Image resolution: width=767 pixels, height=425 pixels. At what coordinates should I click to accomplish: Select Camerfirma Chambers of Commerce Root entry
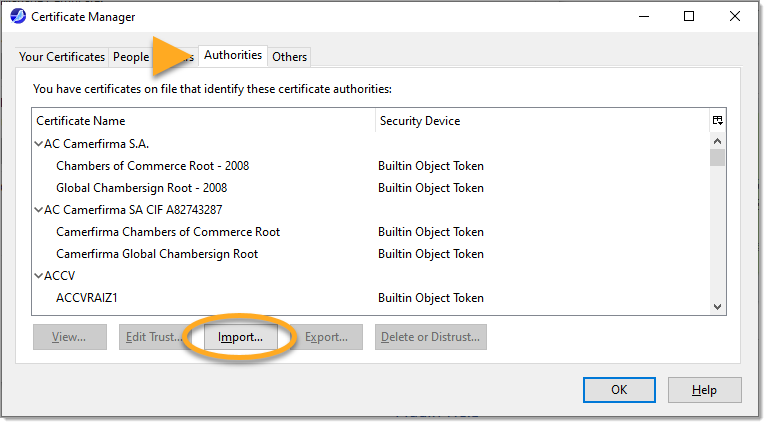click(167, 232)
